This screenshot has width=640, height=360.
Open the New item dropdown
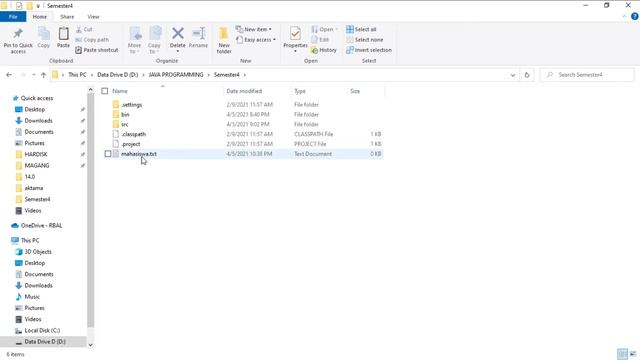(253, 29)
